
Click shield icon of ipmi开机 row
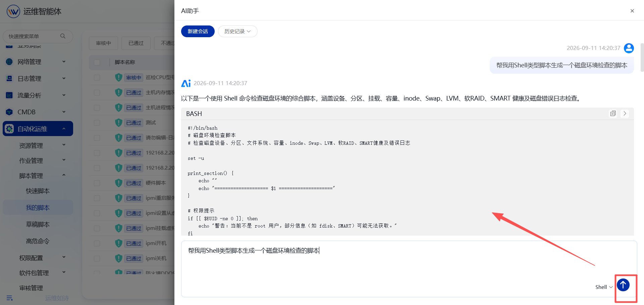[118, 243]
